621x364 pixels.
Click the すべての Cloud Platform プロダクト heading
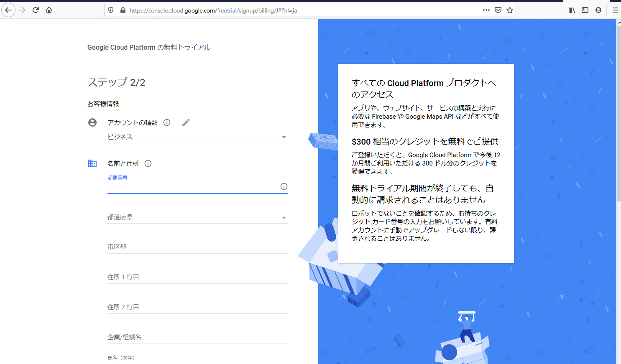click(424, 89)
